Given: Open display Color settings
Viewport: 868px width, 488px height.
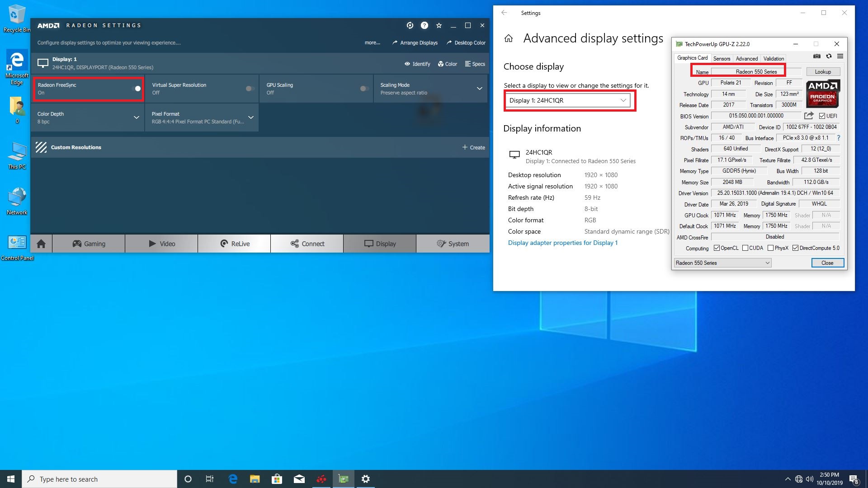Looking at the screenshot, I should 447,64.
